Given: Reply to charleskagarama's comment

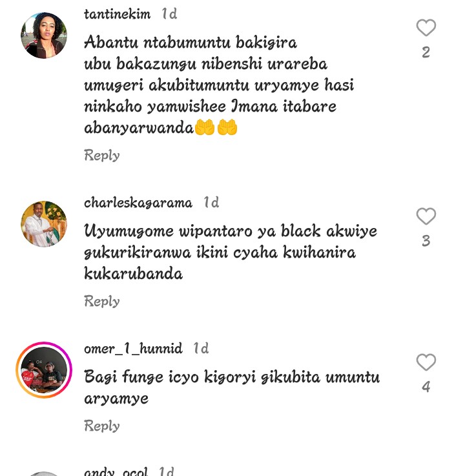Looking at the screenshot, I should click(x=102, y=302).
